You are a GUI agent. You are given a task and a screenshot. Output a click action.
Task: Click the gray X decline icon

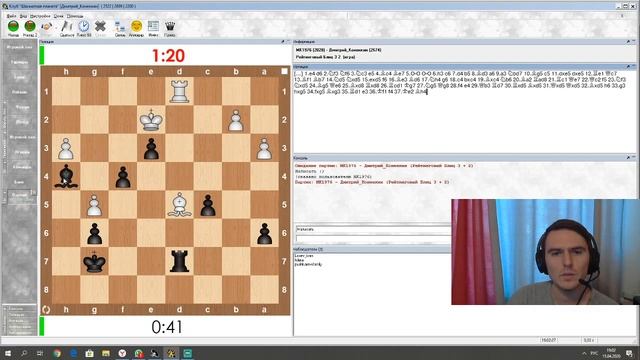100,27
